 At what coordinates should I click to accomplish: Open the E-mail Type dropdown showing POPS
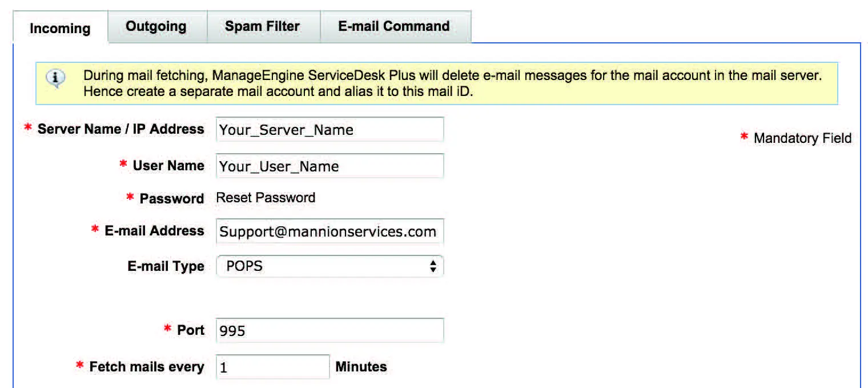(x=330, y=266)
